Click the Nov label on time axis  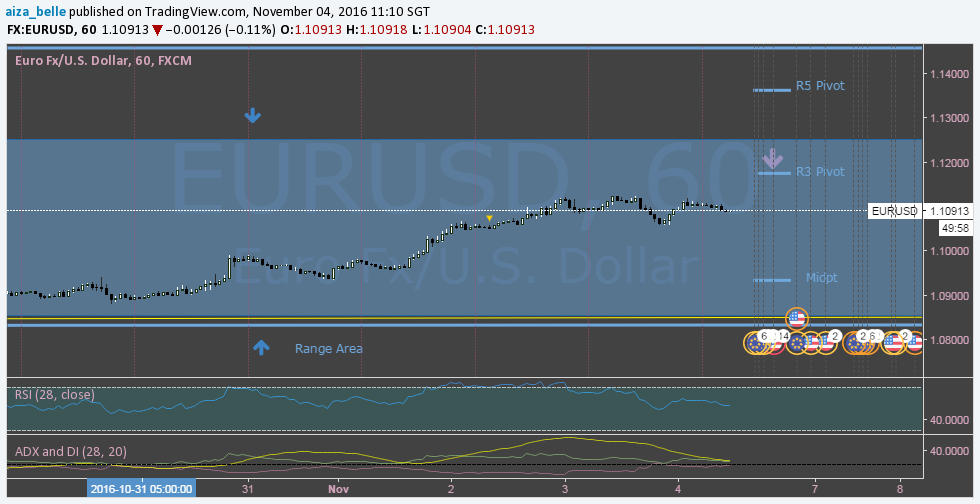(x=338, y=488)
